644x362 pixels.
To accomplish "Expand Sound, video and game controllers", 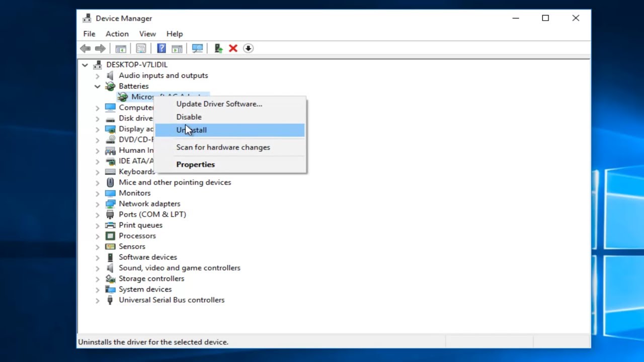I will (97, 268).
